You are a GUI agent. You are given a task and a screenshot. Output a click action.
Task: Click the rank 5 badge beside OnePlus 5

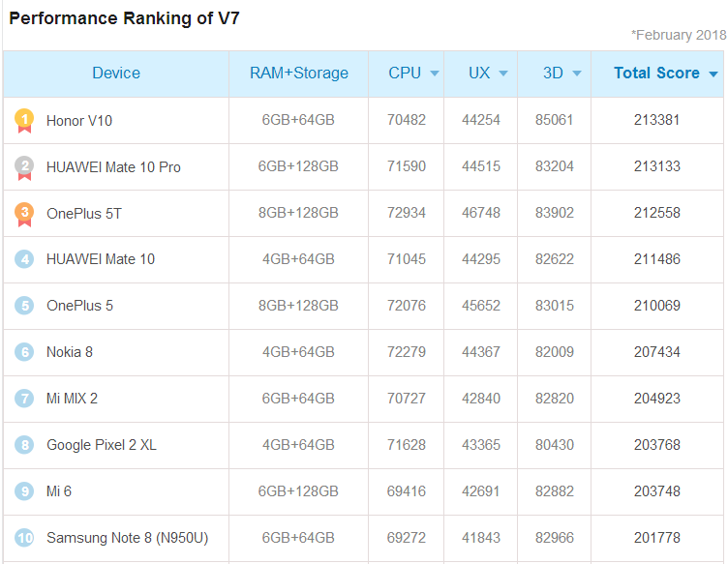[24, 306]
